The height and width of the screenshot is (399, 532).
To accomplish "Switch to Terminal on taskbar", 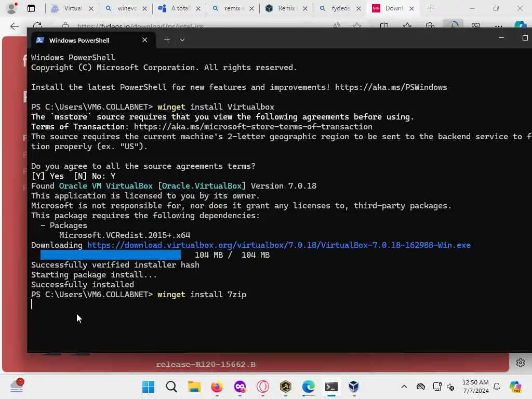I will 331,387.
